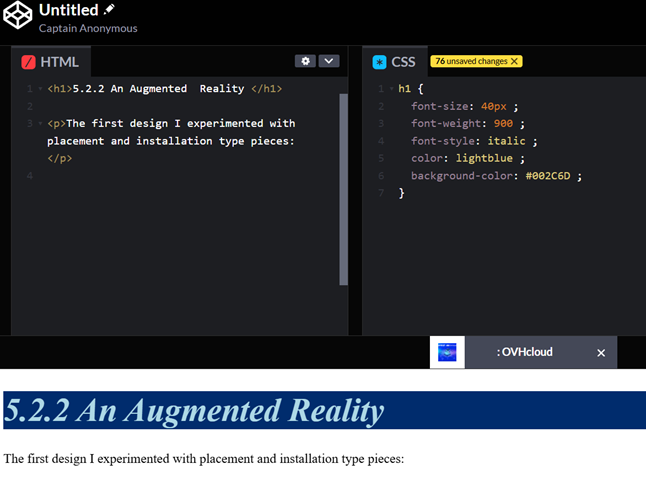Click the italic font-style value
The height and width of the screenshot is (480, 646).
click(x=506, y=141)
